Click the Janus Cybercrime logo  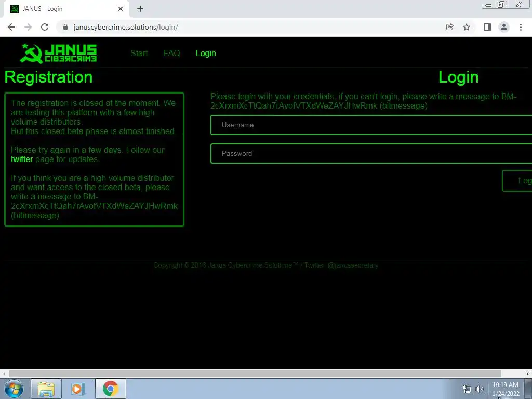pos(58,54)
